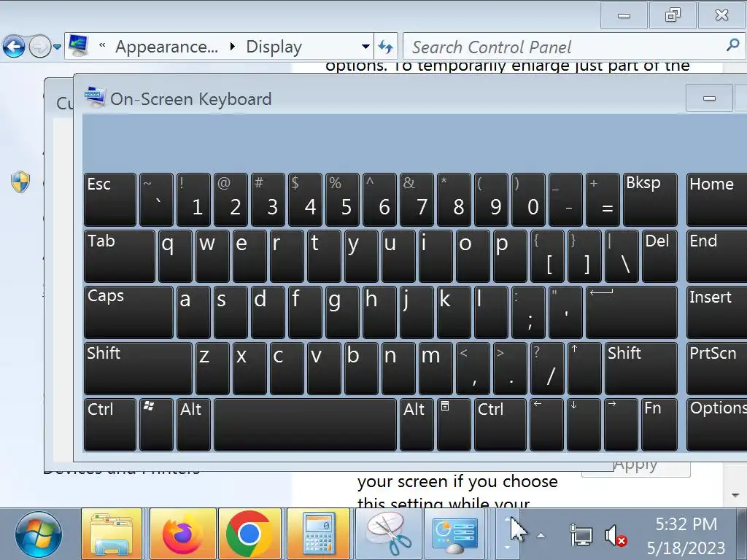
Task: Open the address bar history dropdown
Action: point(365,47)
